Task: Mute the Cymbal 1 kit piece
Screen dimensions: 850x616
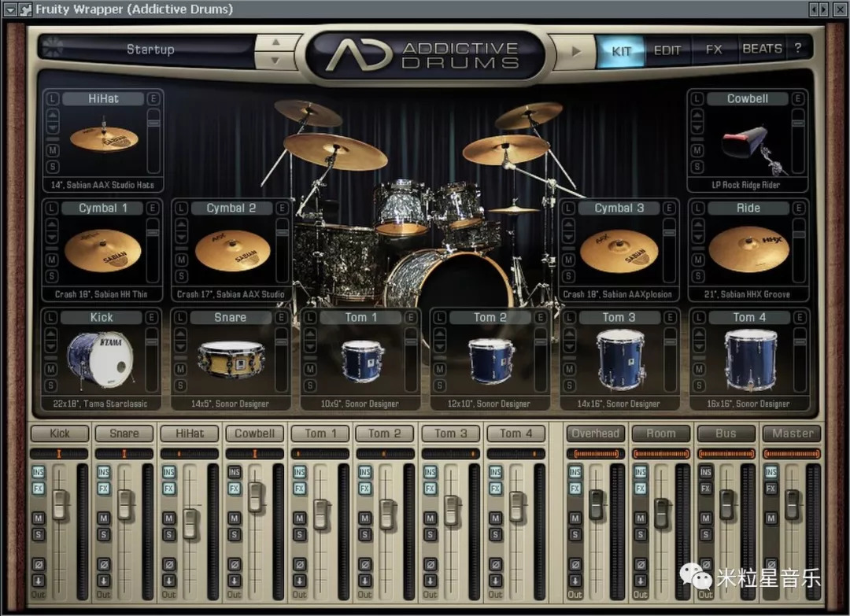Action: pos(53,260)
